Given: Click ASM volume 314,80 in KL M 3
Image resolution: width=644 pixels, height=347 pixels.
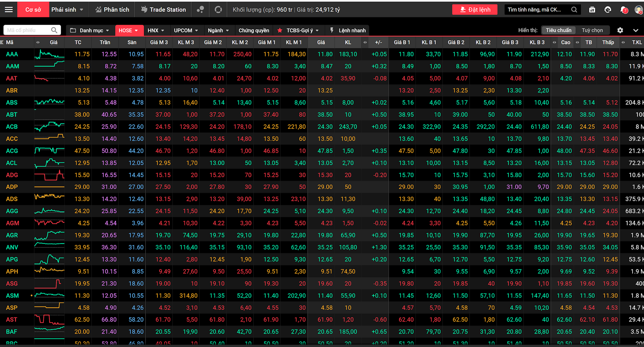Looking at the screenshot, I should click(x=188, y=296).
